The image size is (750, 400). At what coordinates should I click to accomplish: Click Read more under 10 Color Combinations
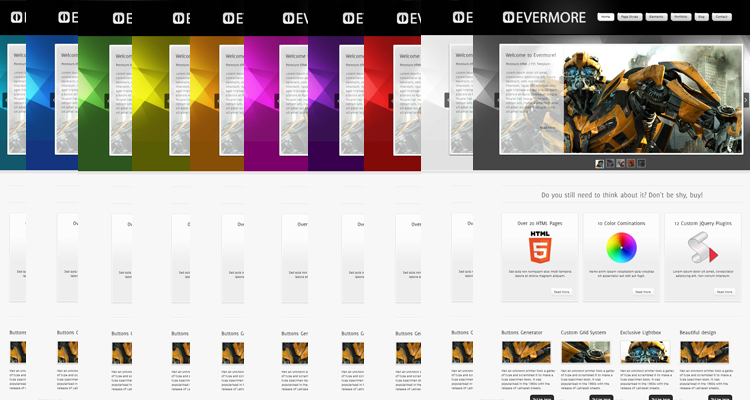click(x=643, y=291)
